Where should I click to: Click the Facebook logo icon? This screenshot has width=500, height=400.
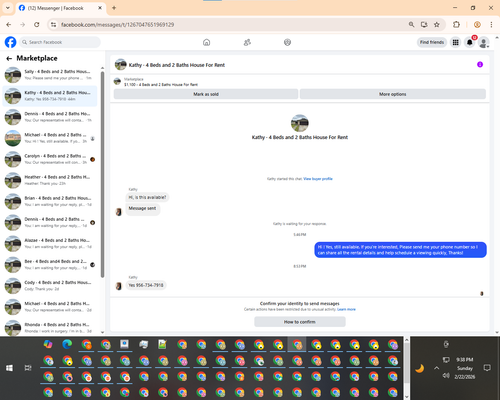[x=10, y=42]
